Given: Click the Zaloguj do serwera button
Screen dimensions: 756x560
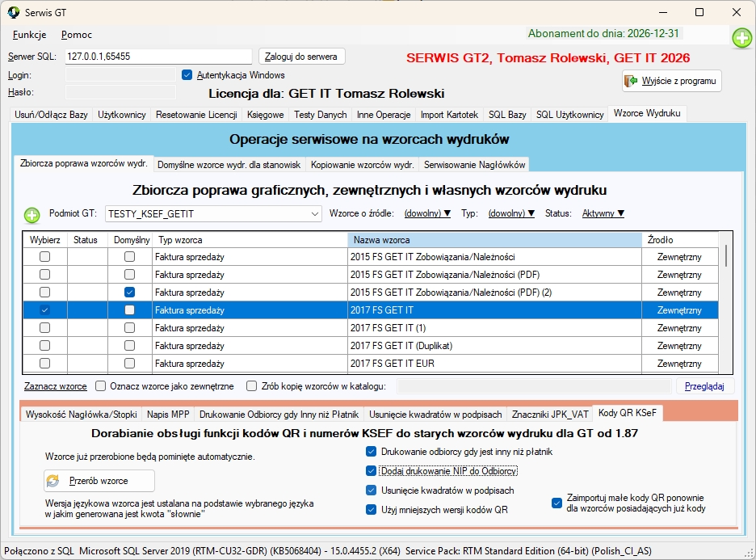Looking at the screenshot, I should (x=302, y=57).
